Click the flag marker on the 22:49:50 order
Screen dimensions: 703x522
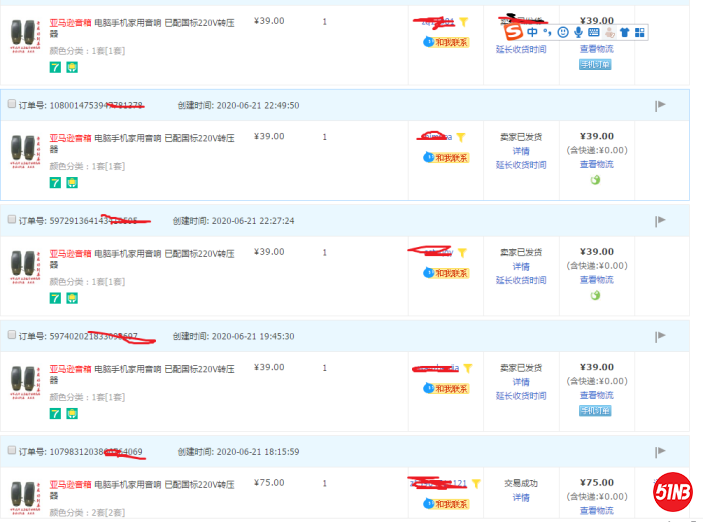(x=660, y=105)
